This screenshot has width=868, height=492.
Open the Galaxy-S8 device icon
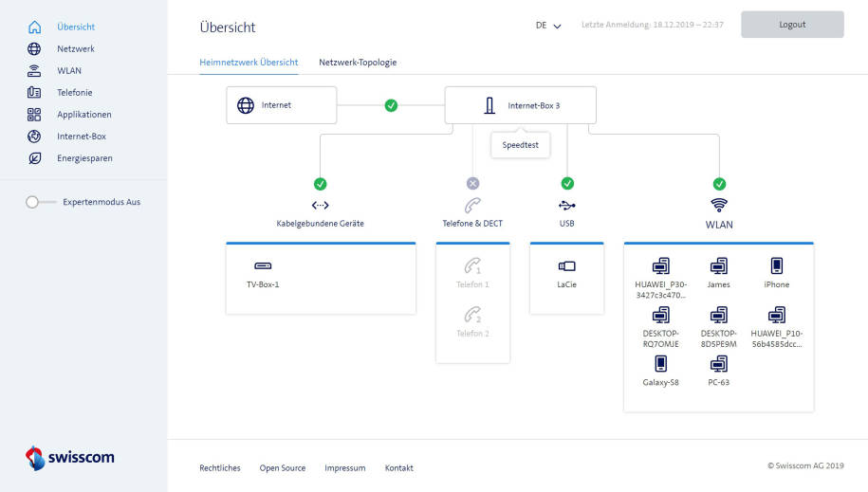click(660, 364)
